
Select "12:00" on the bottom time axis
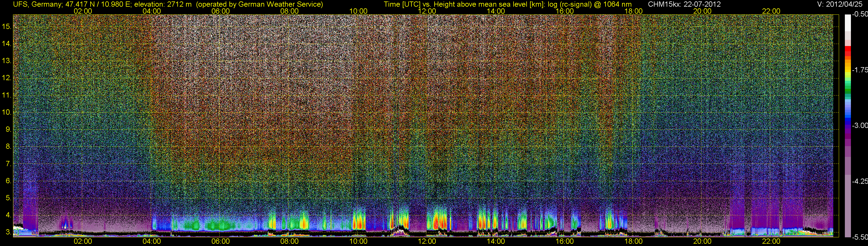[x=427, y=241]
